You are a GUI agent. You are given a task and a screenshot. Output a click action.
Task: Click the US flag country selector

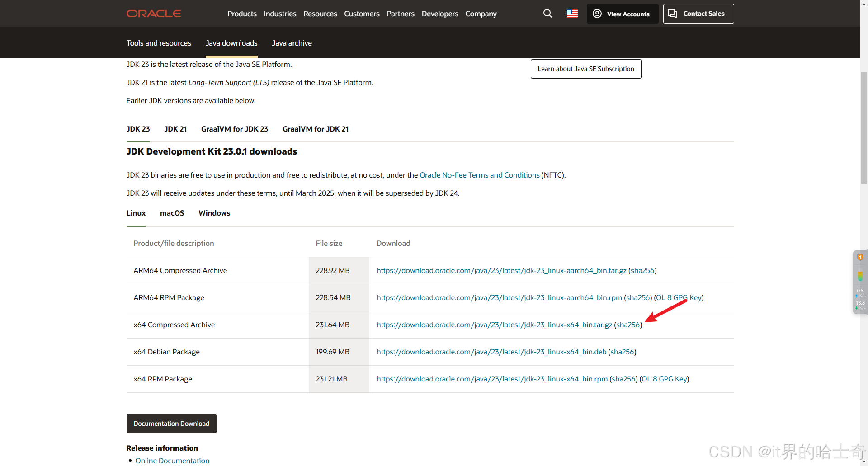tap(572, 14)
